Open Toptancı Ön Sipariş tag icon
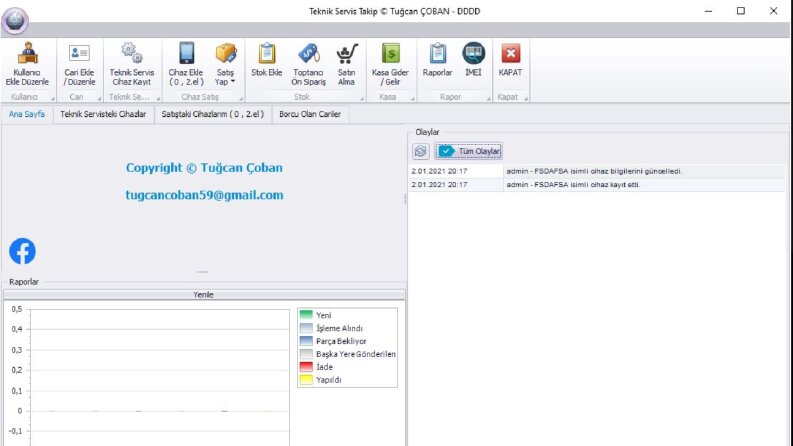This screenshot has width=793, height=446. click(x=309, y=54)
